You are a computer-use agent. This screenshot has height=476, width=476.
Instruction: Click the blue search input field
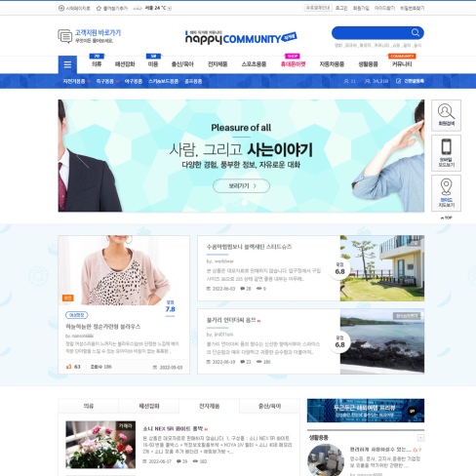pyautogui.click(x=372, y=33)
